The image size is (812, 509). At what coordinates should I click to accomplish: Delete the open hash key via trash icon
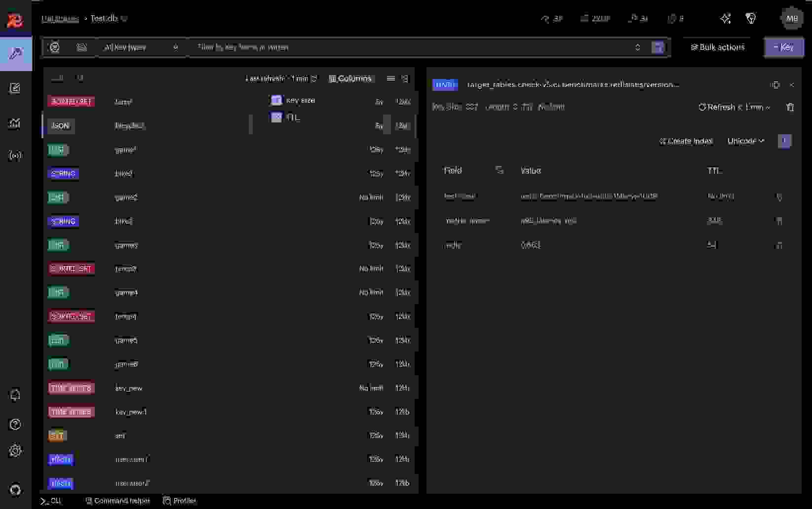pyautogui.click(x=790, y=107)
